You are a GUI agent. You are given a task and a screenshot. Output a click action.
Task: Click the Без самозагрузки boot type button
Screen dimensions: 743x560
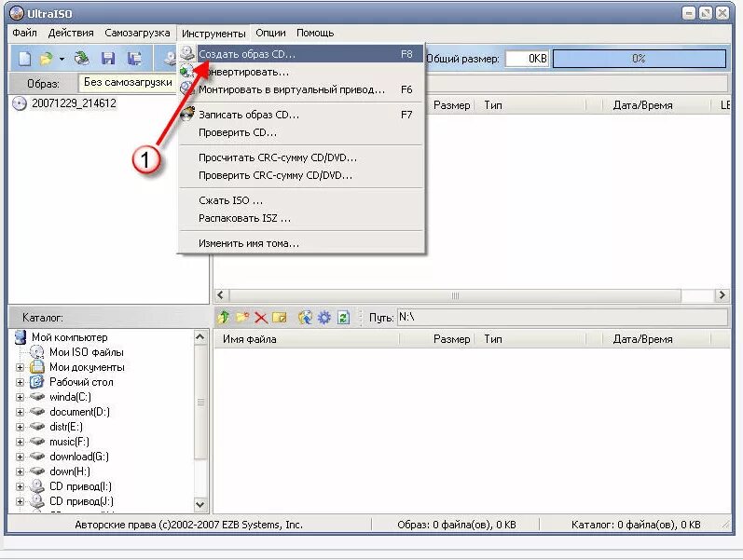coord(128,82)
